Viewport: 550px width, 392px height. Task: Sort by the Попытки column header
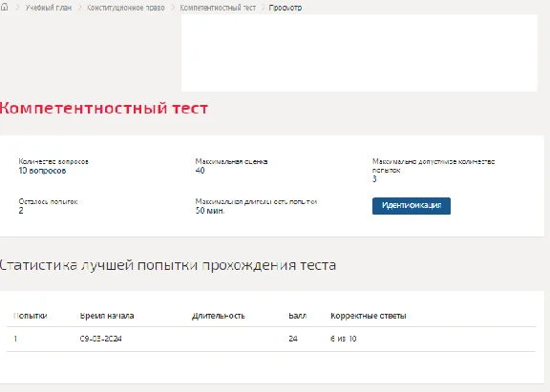31,316
